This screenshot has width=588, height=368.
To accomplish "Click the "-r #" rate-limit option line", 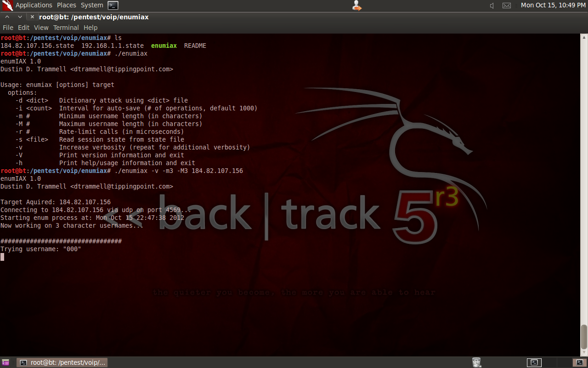I will [x=100, y=132].
